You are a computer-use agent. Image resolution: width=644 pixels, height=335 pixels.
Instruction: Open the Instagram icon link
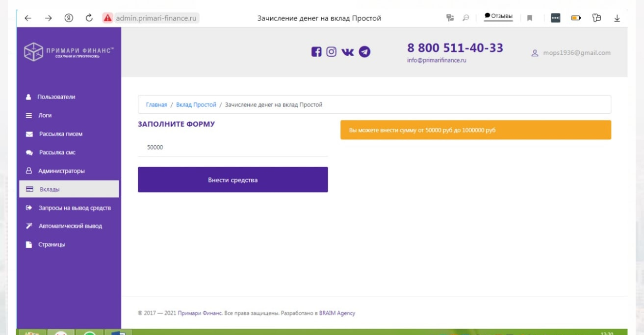click(332, 52)
